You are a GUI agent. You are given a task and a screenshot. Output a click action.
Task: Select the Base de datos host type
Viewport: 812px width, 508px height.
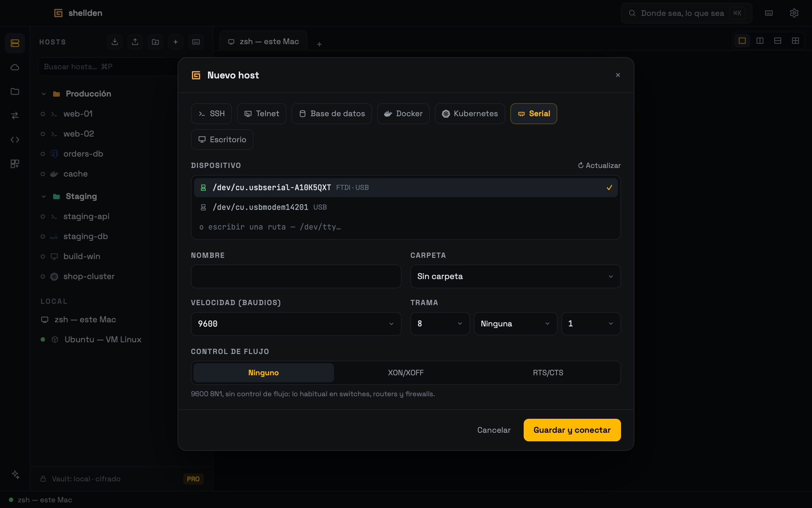click(331, 114)
